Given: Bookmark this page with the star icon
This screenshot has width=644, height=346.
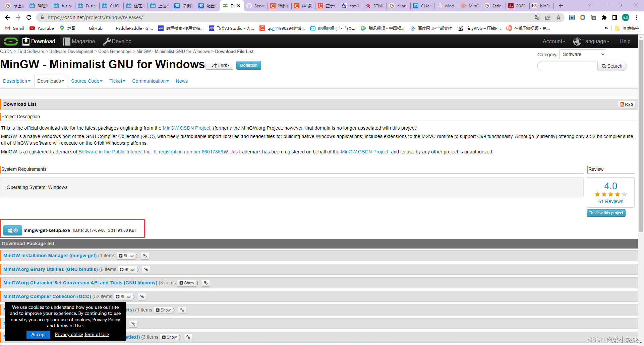Looking at the screenshot, I should tap(559, 17).
